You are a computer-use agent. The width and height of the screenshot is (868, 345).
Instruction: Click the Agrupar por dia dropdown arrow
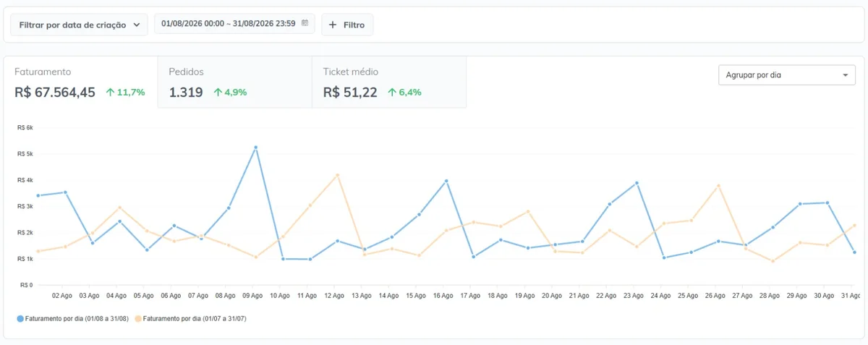[x=845, y=75]
